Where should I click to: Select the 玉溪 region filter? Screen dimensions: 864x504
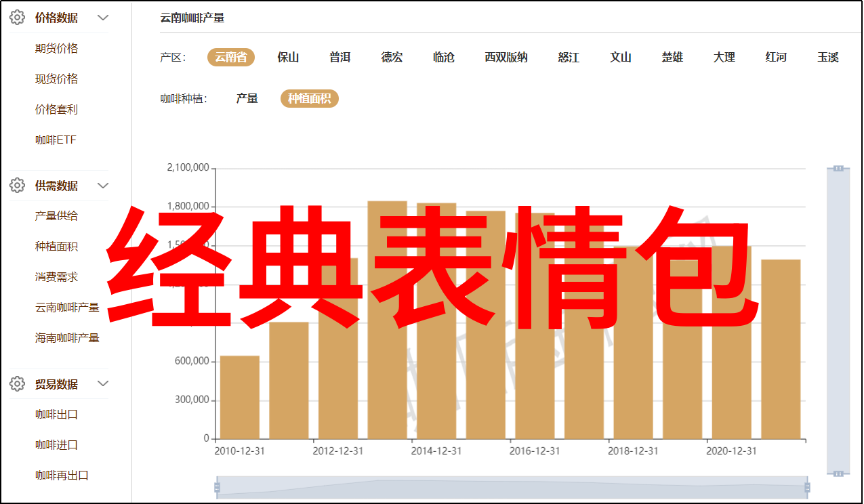click(x=828, y=58)
